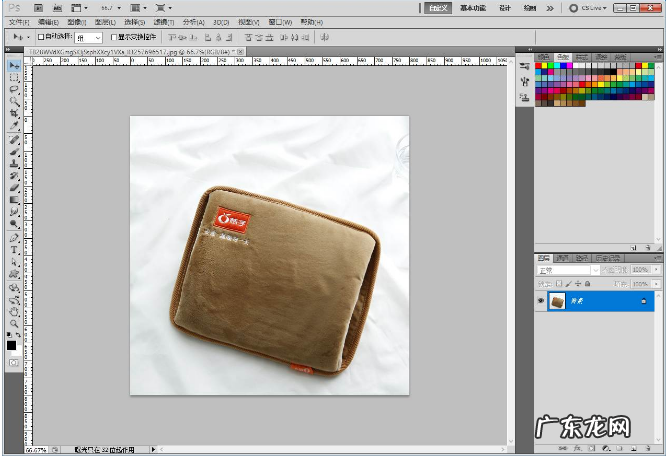Launch Bridge from the top application bar
669x456 pixels.
(x=37, y=7)
